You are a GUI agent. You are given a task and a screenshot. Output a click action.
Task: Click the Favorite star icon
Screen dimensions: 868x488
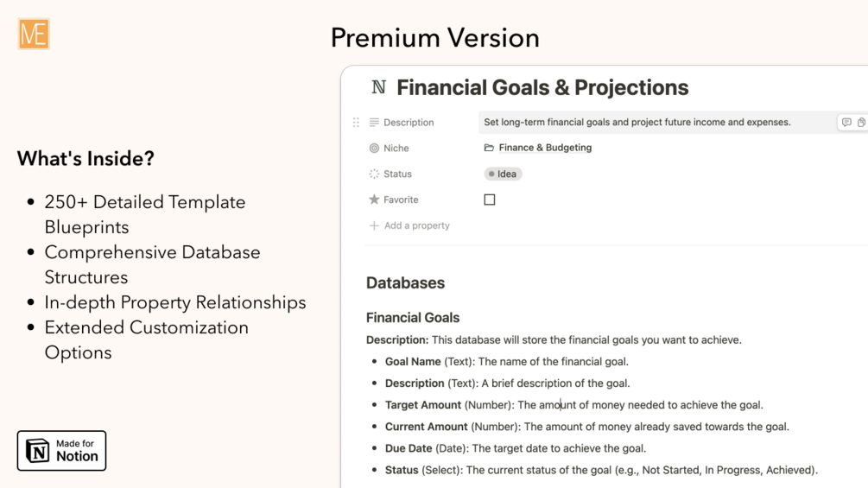(374, 200)
